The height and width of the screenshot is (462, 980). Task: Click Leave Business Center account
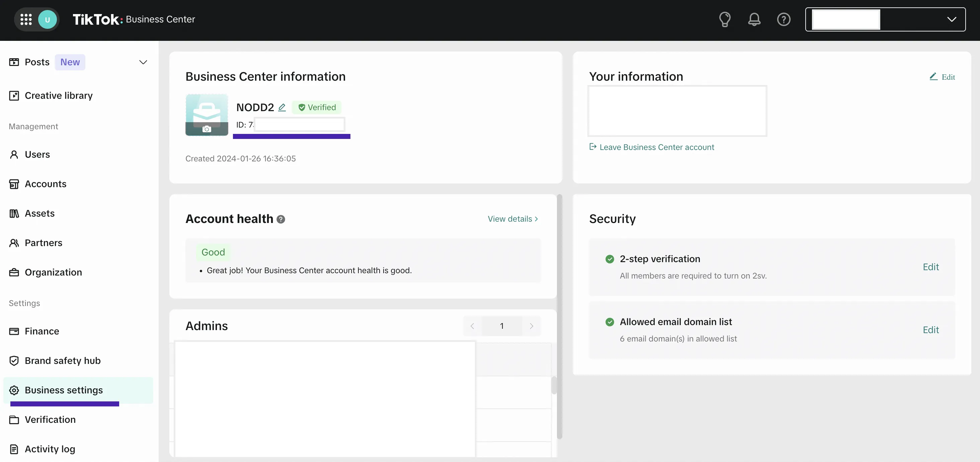coord(652,147)
